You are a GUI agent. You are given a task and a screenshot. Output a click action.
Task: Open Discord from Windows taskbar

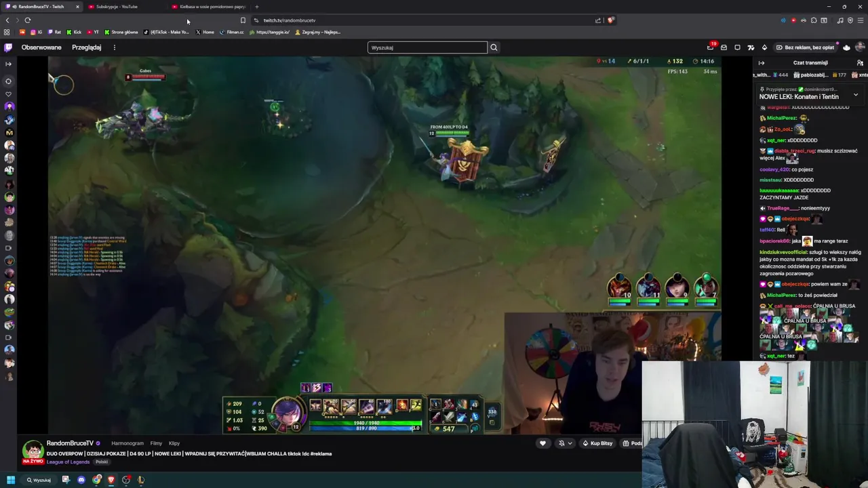(x=81, y=480)
